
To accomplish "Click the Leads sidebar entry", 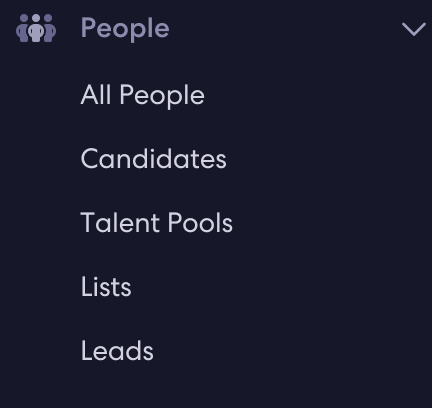I will (x=117, y=350).
